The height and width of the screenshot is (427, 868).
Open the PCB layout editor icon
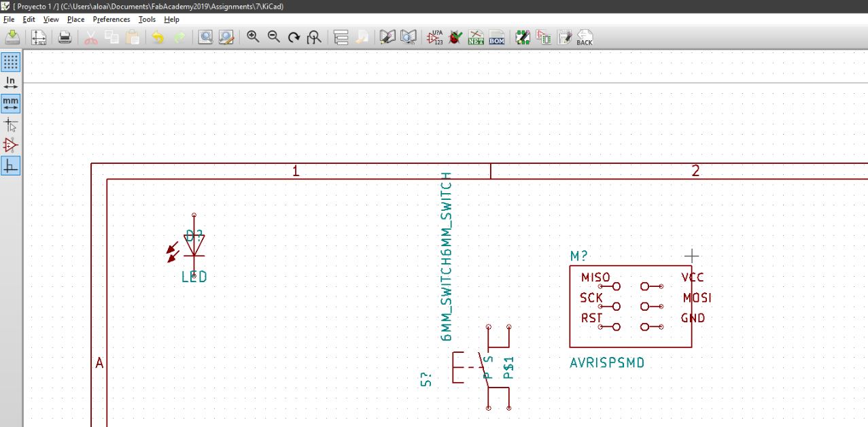click(x=523, y=37)
